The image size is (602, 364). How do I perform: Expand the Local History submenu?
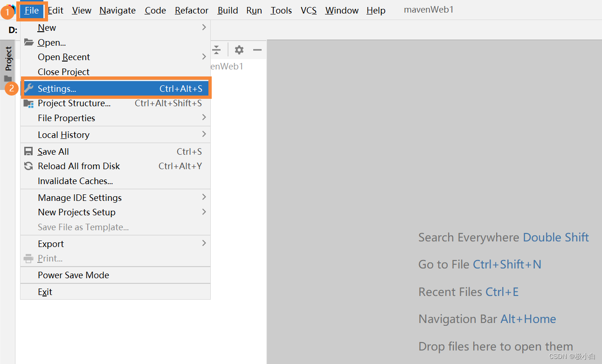pos(115,135)
